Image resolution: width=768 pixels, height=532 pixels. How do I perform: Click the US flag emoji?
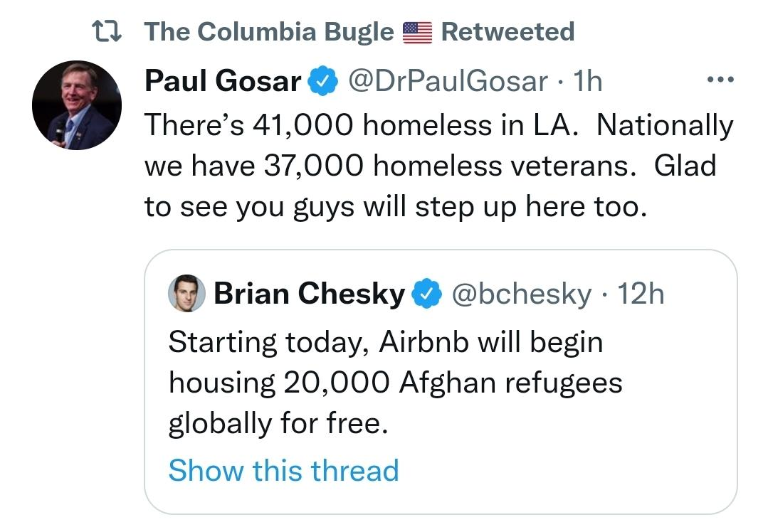418,32
